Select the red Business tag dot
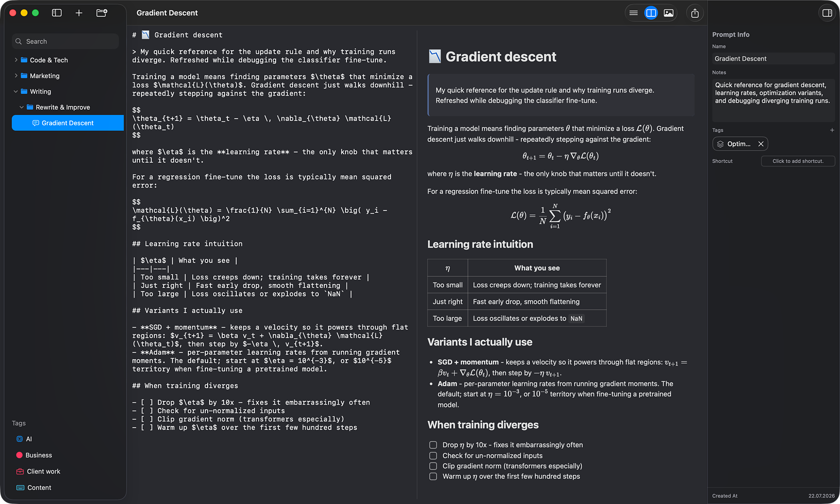 19,455
